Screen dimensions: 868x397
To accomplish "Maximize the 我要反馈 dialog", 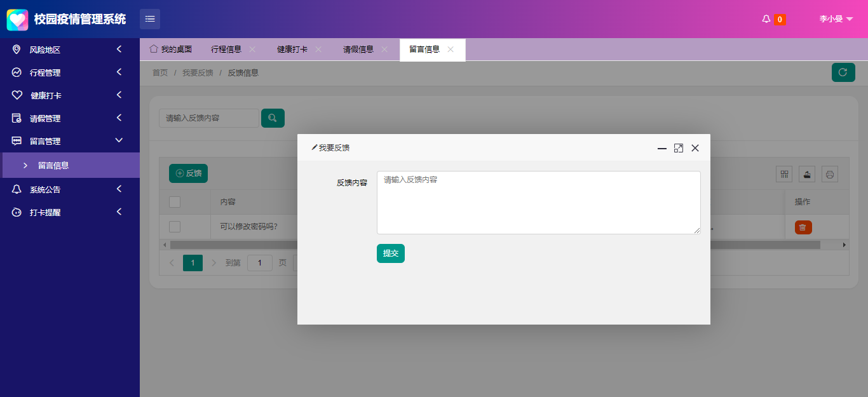I will (679, 148).
